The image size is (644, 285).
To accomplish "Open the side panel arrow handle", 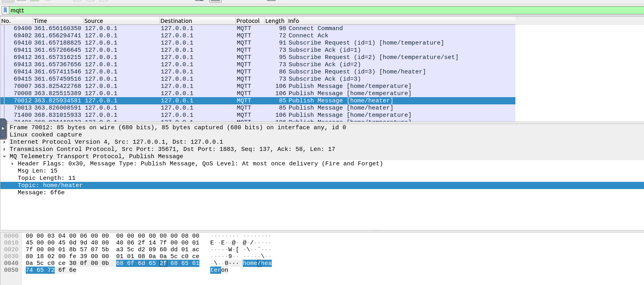I will [x=3, y=128].
